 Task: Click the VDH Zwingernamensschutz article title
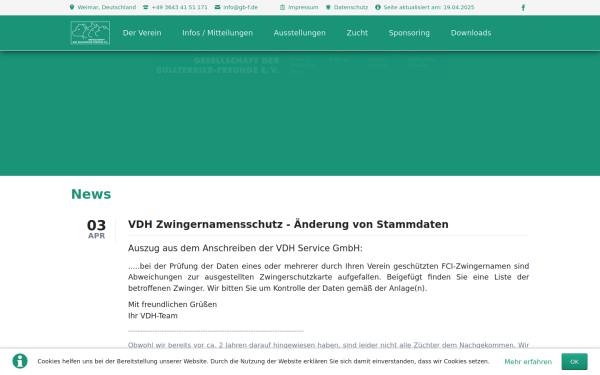coord(288,224)
